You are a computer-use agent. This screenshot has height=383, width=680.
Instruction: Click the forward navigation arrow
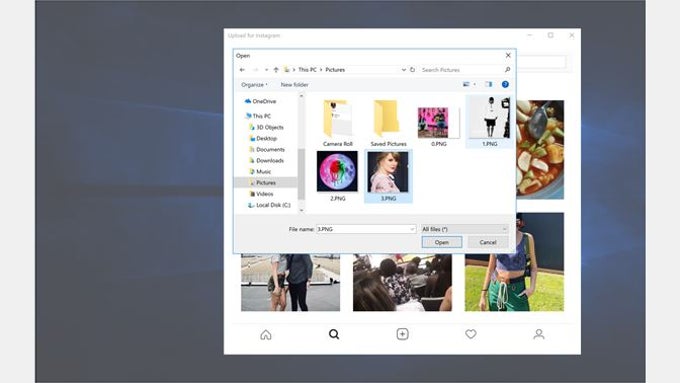(x=255, y=69)
